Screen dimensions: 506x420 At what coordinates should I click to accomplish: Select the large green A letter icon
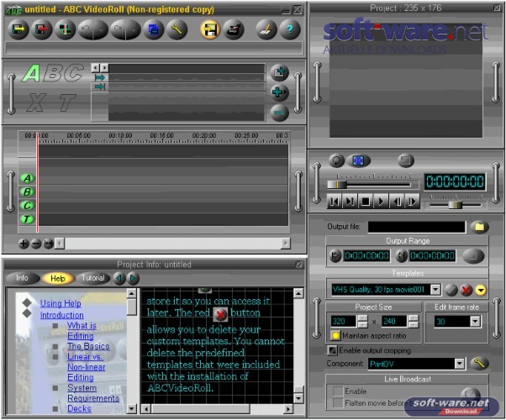pyautogui.click(x=32, y=73)
